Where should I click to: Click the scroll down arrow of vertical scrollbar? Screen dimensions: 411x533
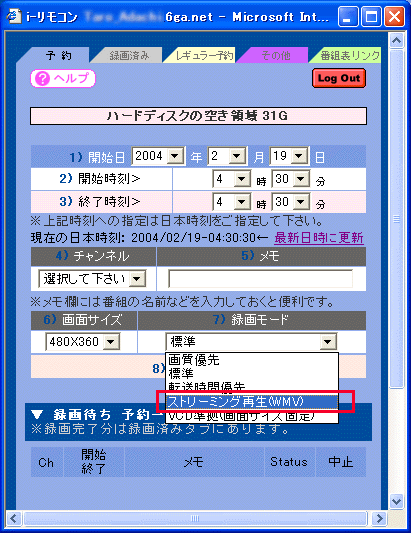[396, 501]
